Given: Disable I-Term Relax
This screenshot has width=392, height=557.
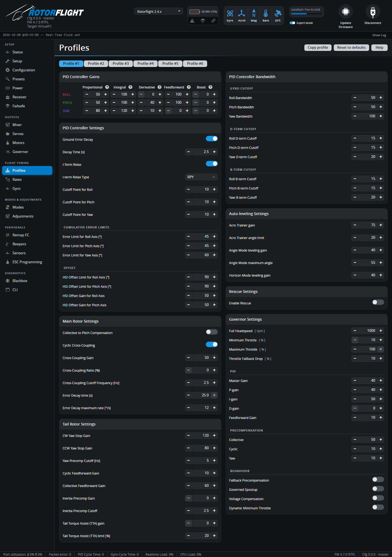Looking at the screenshot, I should tap(212, 164).
